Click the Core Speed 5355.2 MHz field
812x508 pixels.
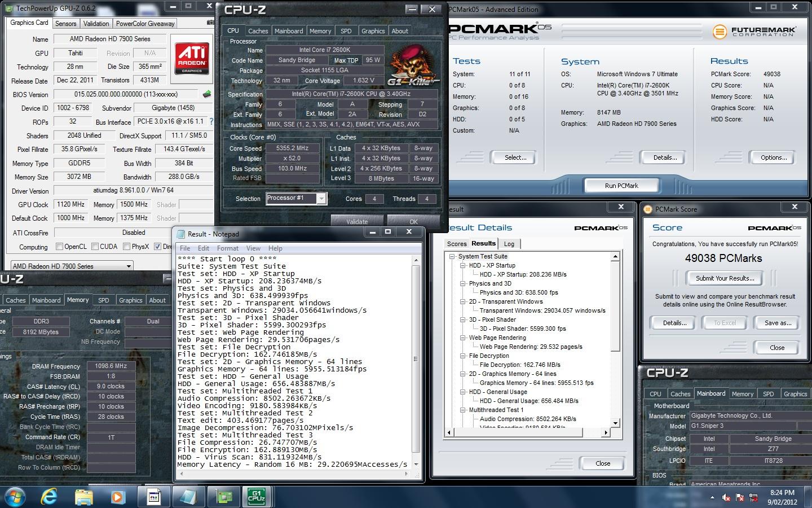(292, 148)
